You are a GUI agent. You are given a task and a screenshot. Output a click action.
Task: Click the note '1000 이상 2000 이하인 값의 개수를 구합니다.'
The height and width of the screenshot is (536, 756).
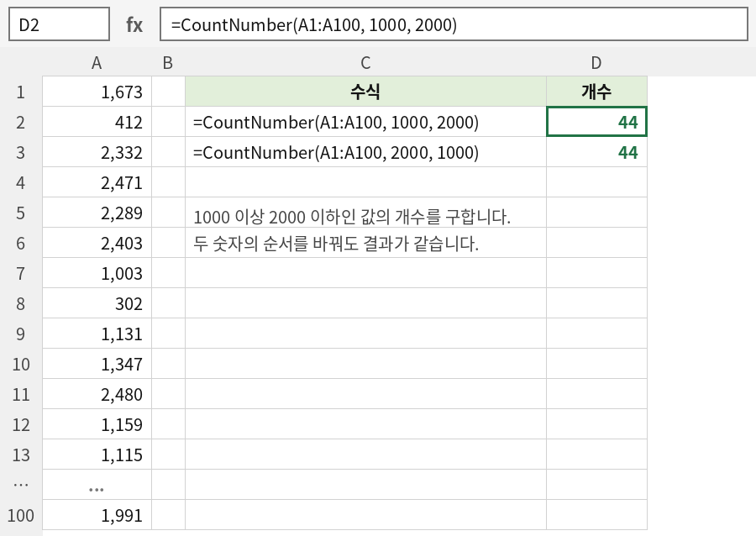coord(351,217)
